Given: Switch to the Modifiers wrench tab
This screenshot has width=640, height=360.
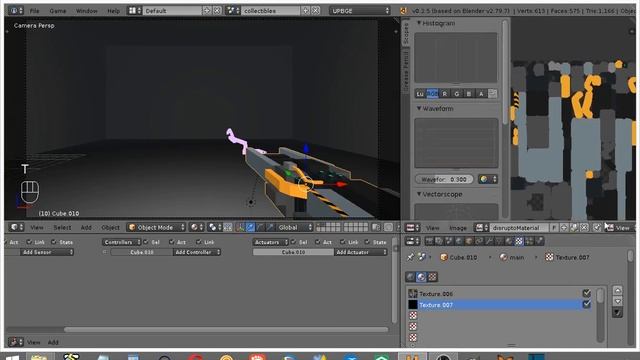Looking at the screenshot, I should pyautogui.click(x=489, y=241).
